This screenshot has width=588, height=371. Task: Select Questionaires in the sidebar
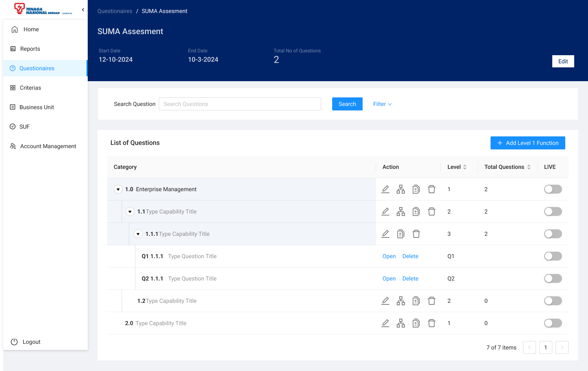point(45,68)
